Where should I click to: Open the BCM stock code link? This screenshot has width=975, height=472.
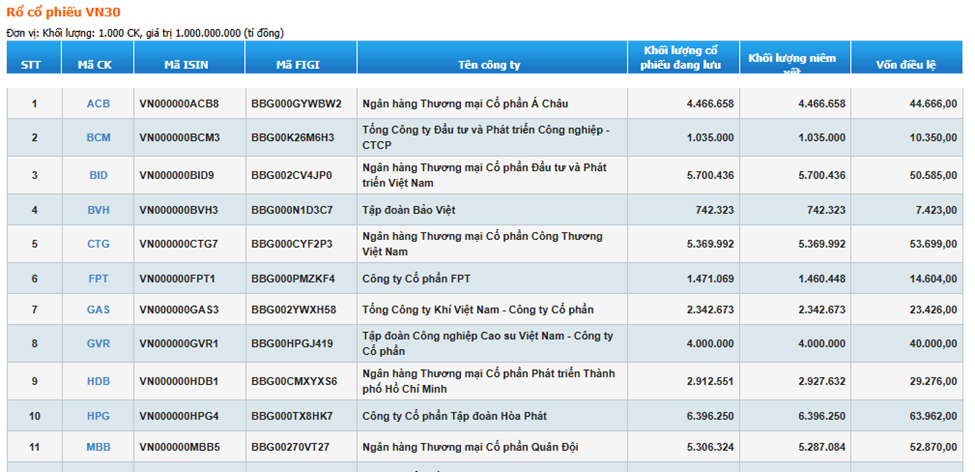(x=98, y=137)
